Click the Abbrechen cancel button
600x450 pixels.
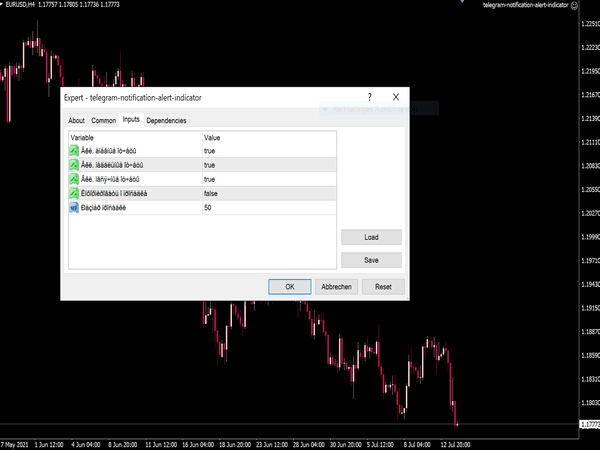[x=336, y=287]
